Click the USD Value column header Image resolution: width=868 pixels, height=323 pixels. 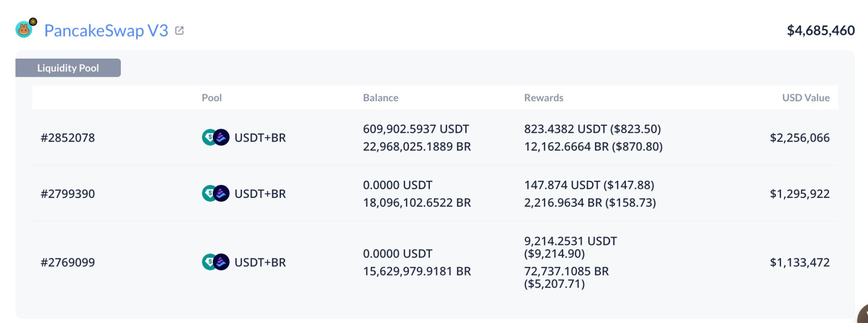(x=806, y=98)
